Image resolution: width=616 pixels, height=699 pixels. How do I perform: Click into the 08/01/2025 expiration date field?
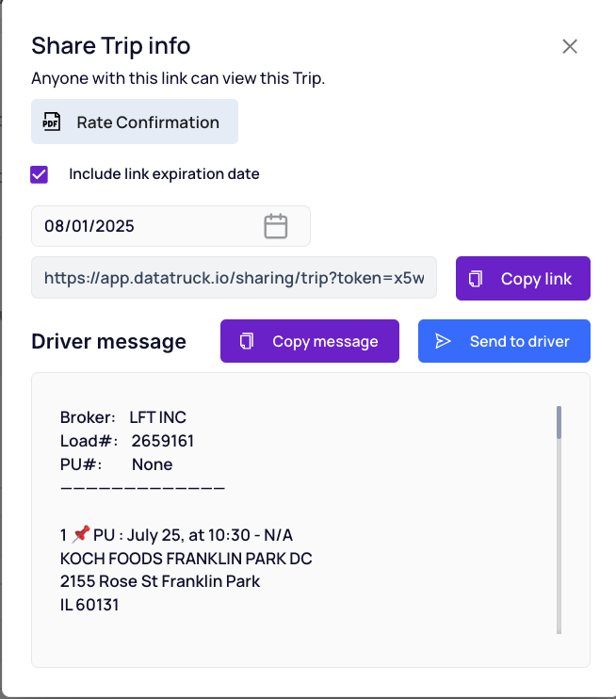click(x=170, y=226)
